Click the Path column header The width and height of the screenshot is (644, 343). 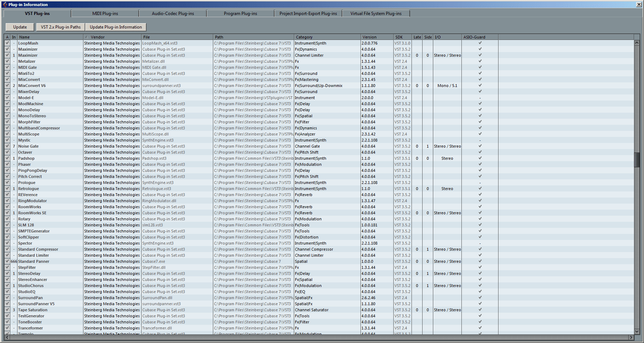(254, 37)
